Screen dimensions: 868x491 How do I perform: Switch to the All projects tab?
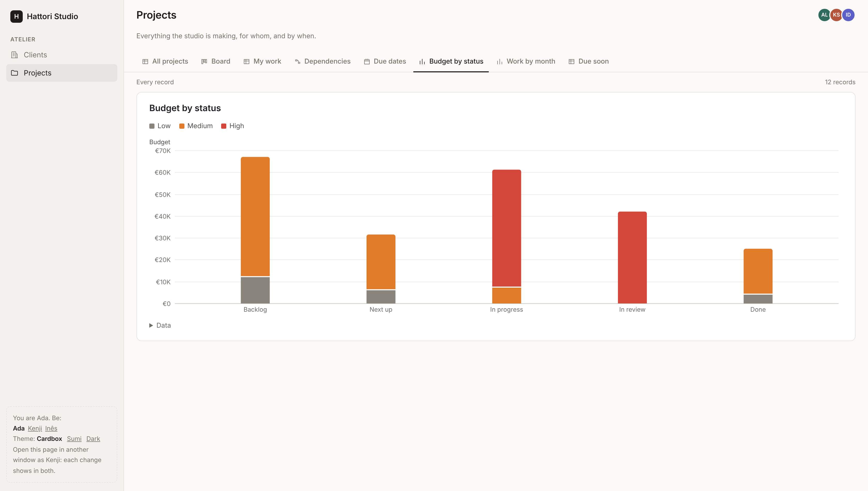(x=165, y=62)
